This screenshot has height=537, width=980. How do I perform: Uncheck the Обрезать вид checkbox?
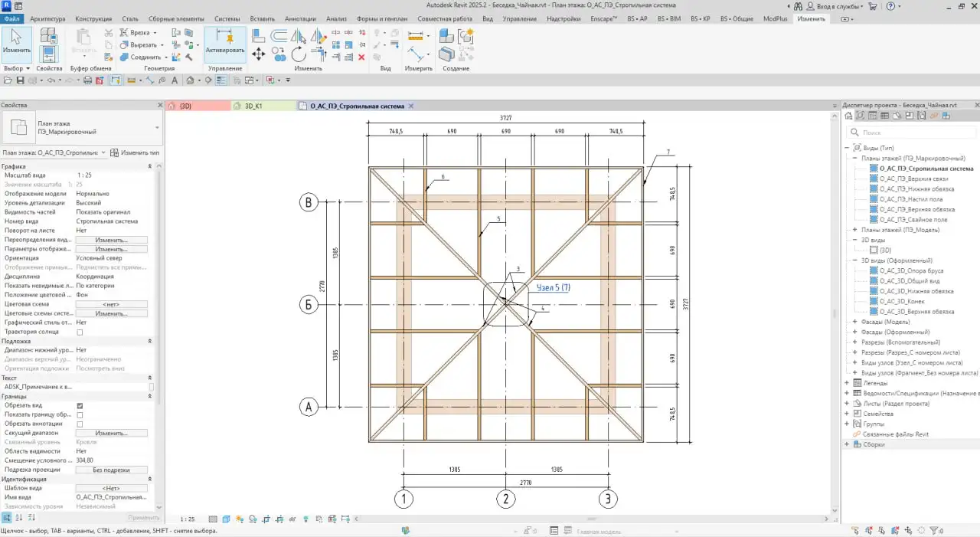coord(79,405)
